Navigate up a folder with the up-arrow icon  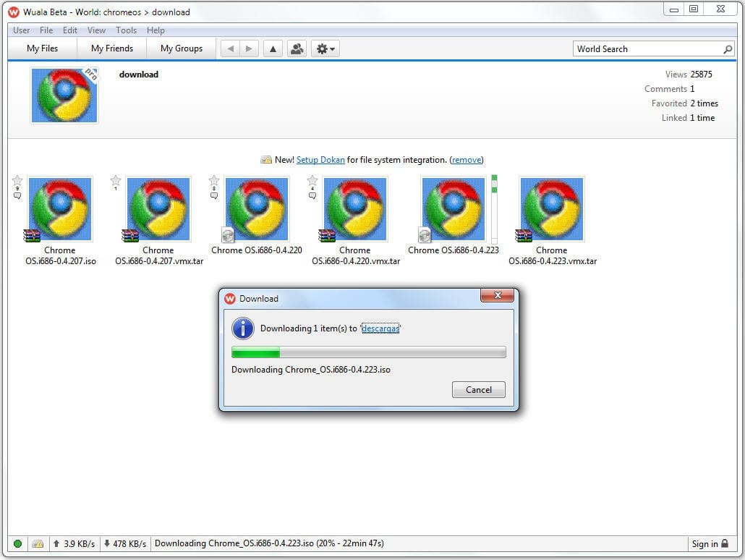pos(273,48)
